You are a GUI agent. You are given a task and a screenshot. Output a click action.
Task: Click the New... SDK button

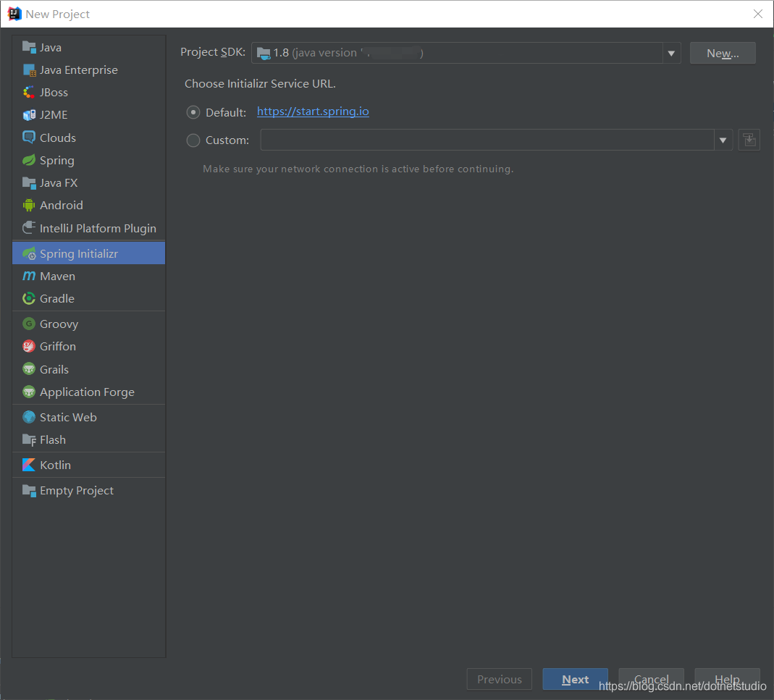[x=723, y=53]
